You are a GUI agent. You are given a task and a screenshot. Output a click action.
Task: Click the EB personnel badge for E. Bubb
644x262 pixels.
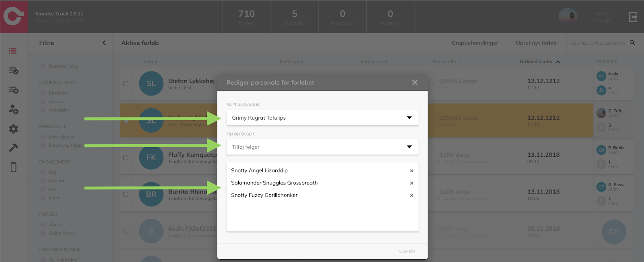tap(601, 150)
